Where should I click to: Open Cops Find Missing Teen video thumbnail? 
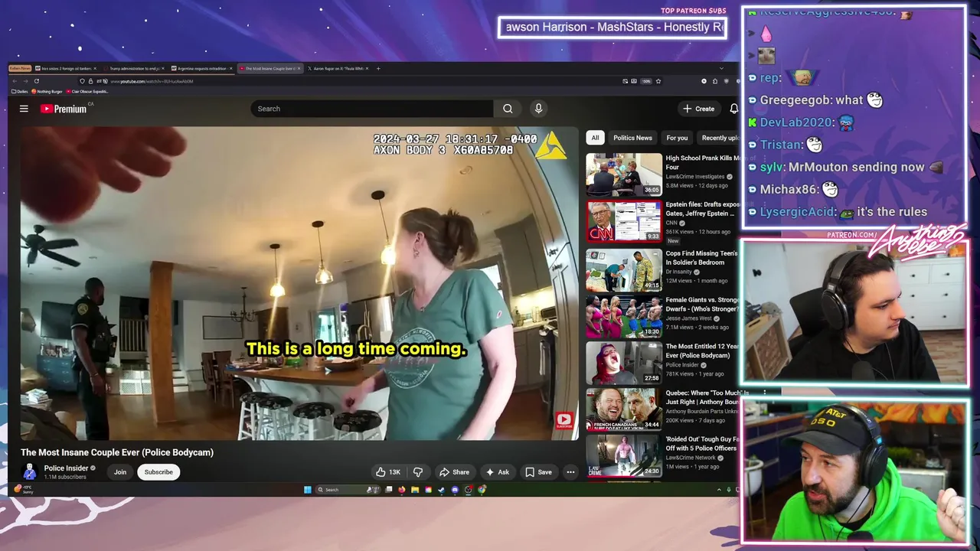click(624, 269)
